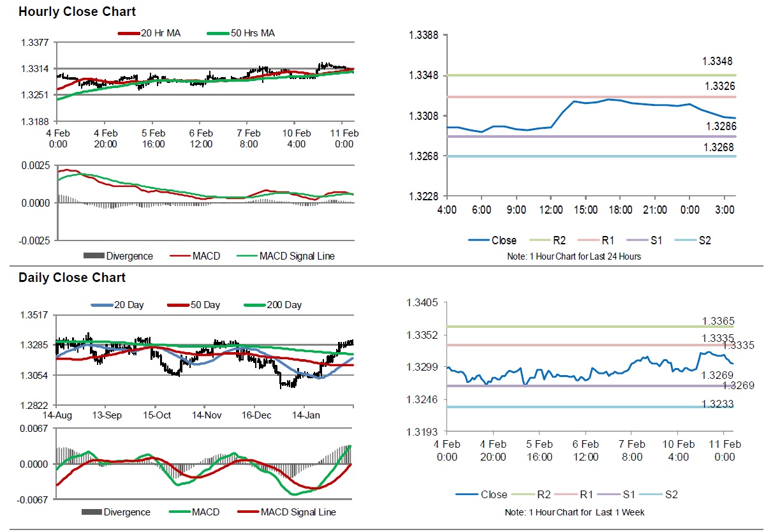
Task: Click the "50 Day" legend entry
Action: click(193, 305)
